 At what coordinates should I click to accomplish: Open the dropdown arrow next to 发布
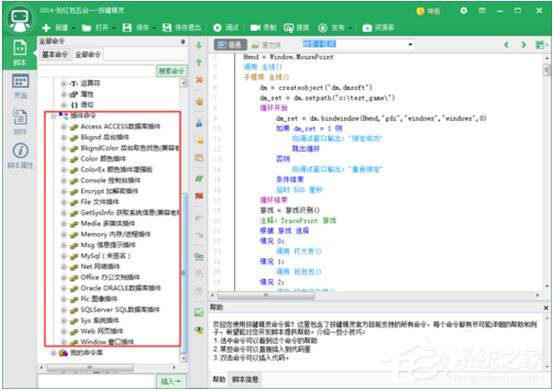350,28
